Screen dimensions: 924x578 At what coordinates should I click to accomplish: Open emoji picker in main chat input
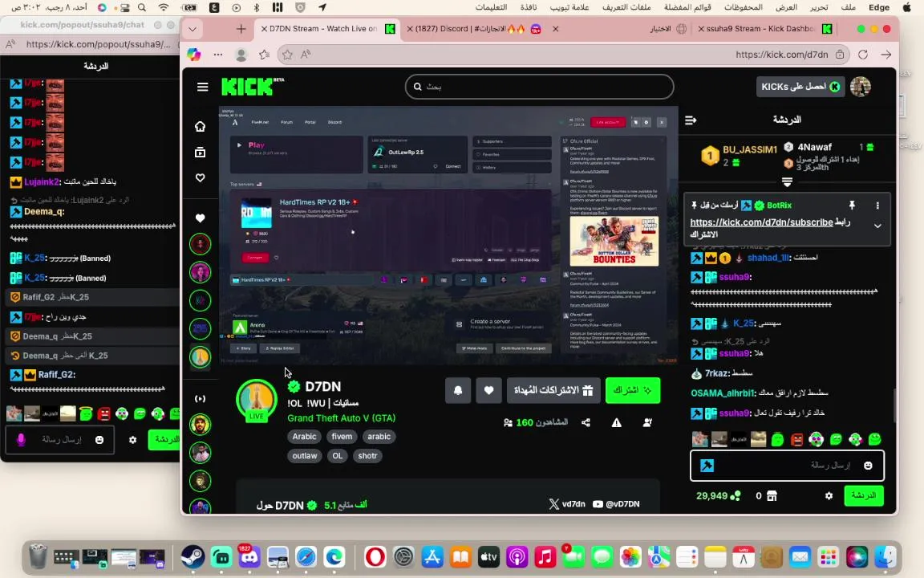pyautogui.click(x=868, y=466)
